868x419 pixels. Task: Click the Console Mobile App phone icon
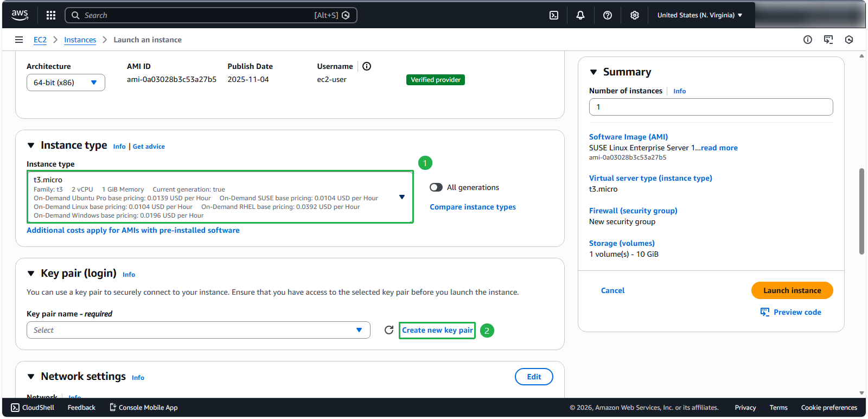[113, 407]
